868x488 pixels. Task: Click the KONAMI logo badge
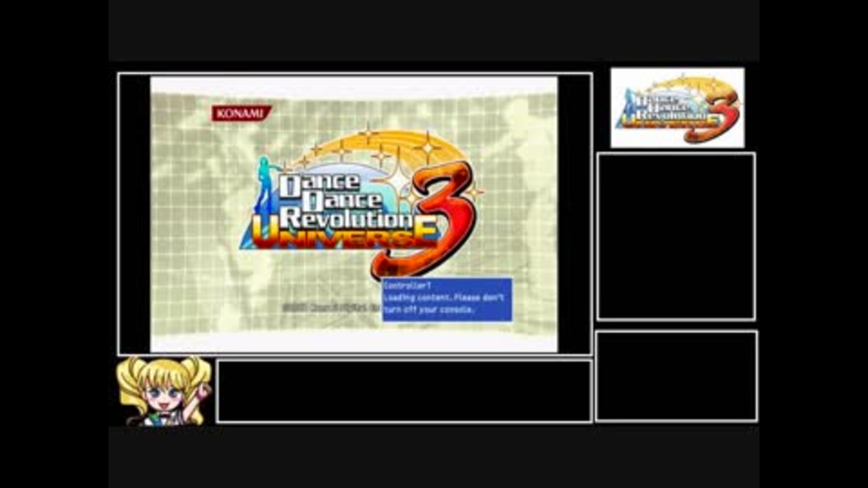pos(241,114)
